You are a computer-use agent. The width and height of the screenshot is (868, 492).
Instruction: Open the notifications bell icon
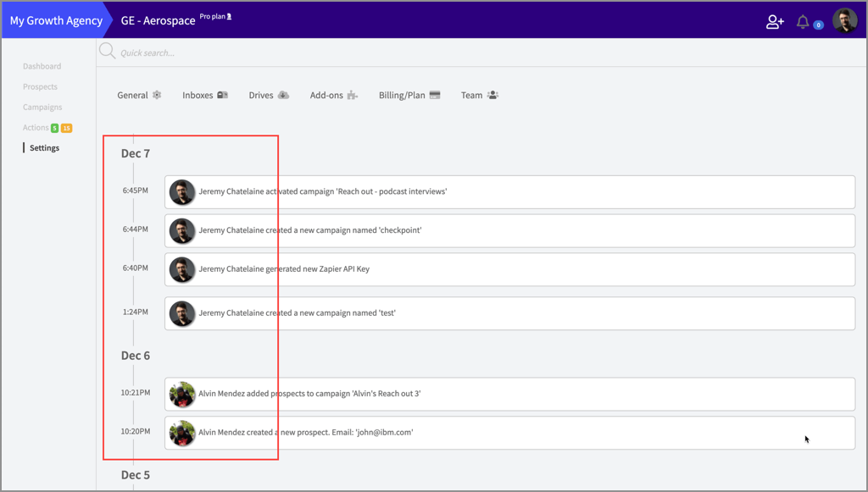point(803,22)
